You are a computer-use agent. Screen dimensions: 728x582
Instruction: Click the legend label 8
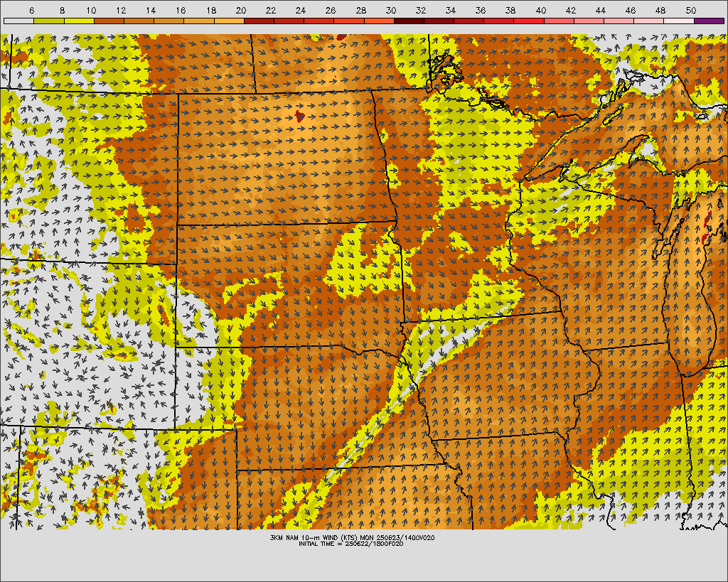click(x=62, y=10)
